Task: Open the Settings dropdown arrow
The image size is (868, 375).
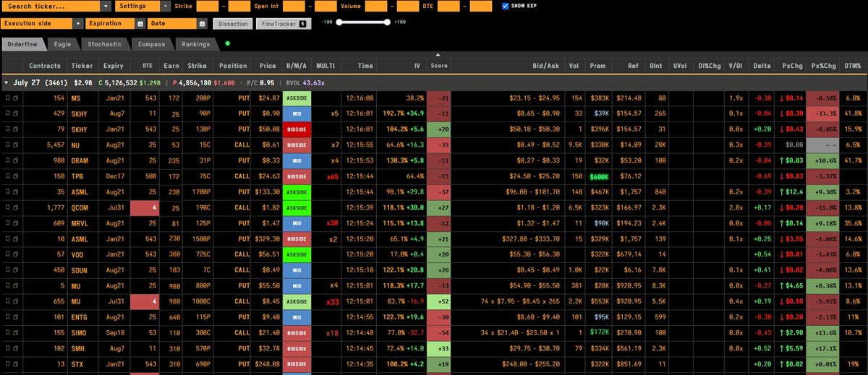Action: coord(167,6)
